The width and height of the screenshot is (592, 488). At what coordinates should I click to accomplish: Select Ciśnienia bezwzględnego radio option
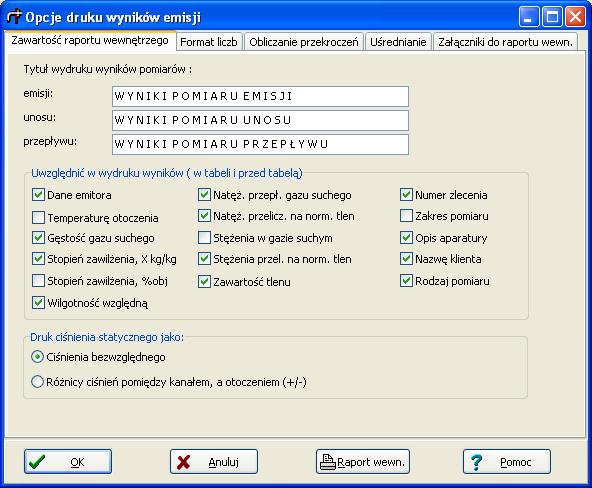click(x=37, y=357)
